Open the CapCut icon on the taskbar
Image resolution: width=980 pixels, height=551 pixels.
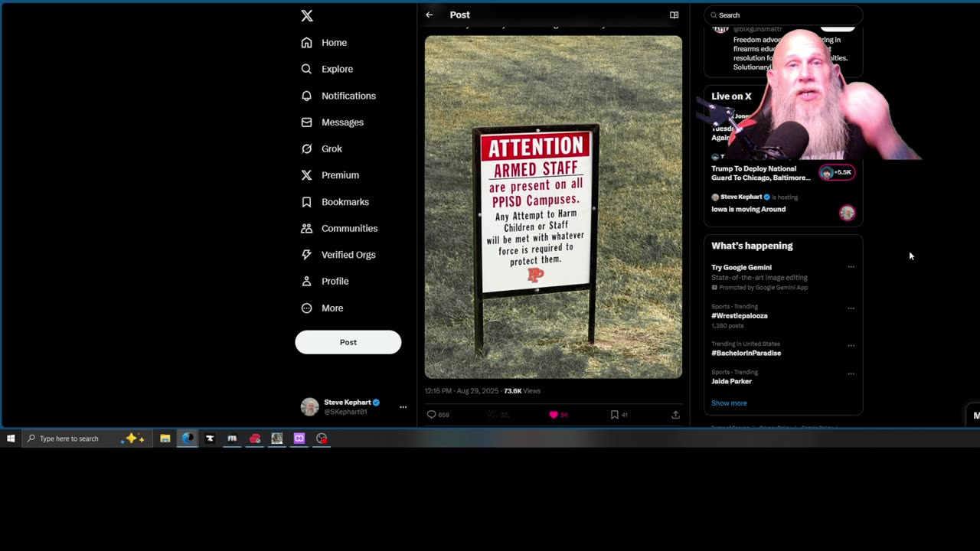click(x=210, y=439)
